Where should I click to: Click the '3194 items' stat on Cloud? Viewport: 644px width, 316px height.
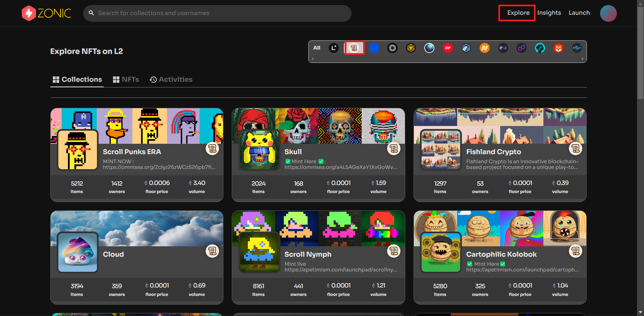(77, 290)
